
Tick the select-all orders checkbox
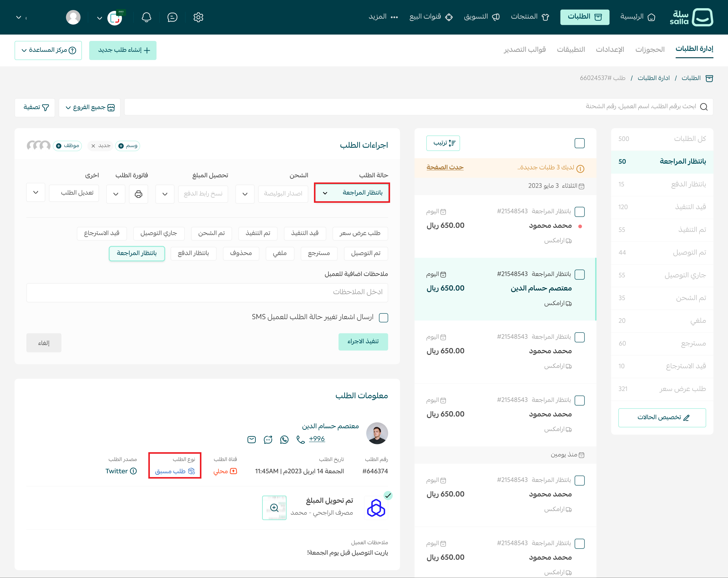click(x=579, y=143)
